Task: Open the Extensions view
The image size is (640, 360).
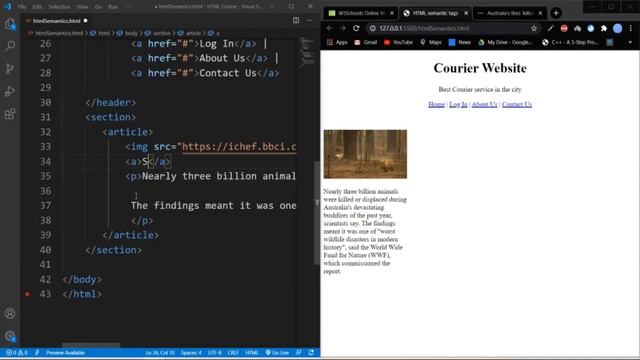Action: 10,114
